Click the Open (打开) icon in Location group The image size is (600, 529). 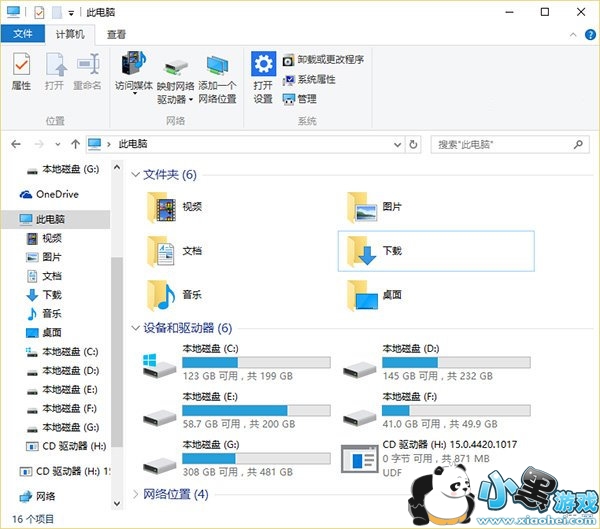pos(54,72)
